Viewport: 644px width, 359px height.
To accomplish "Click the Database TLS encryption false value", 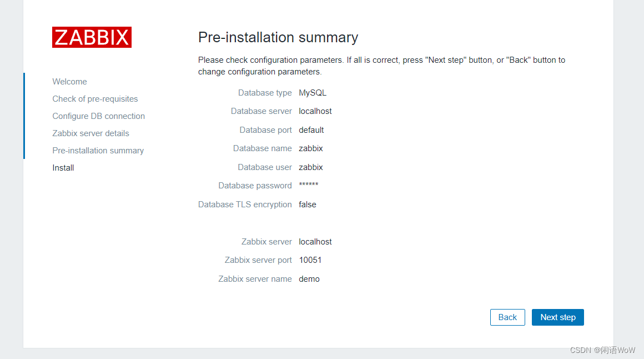I will point(307,205).
